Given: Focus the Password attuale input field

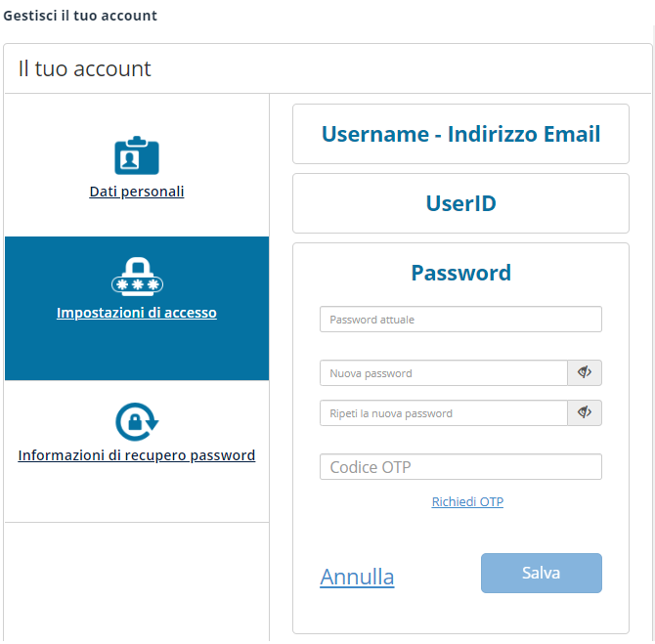Looking at the screenshot, I should (x=460, y=320).
